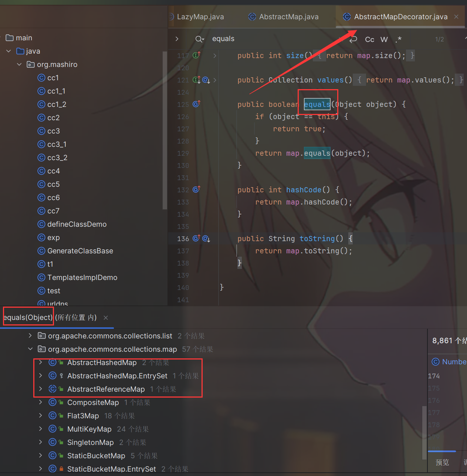This screenshot has width=467, height=476.
Task: Expand AbstractReferenceMap results
Action: (x=41, y=389)
